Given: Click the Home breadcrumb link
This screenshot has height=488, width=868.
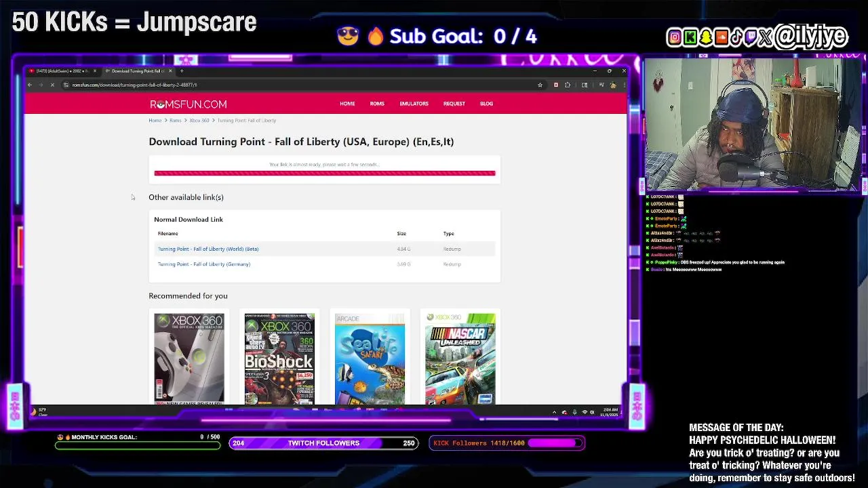Looking at the screenshot, I should 155,121.
